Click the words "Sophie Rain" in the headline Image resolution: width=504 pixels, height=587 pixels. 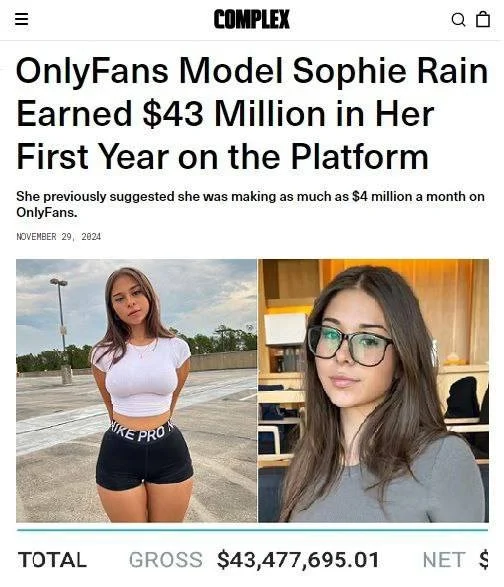pos(390,71)
